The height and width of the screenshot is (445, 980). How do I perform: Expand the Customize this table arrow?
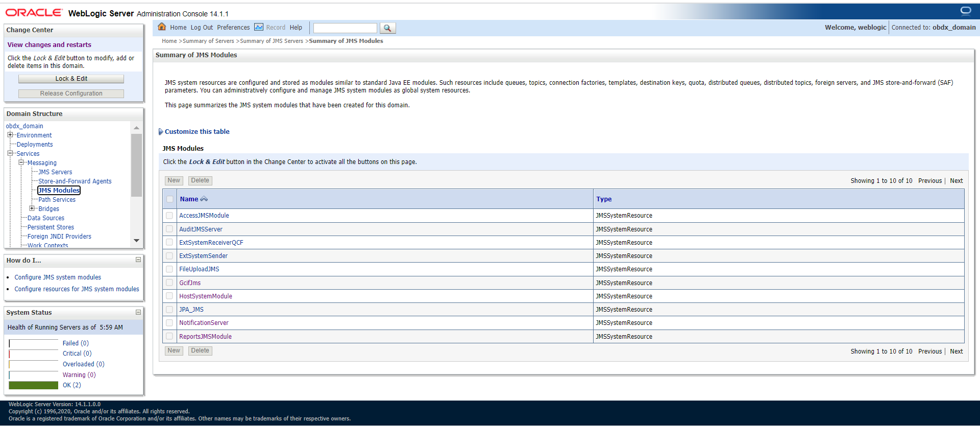(161, 132)
